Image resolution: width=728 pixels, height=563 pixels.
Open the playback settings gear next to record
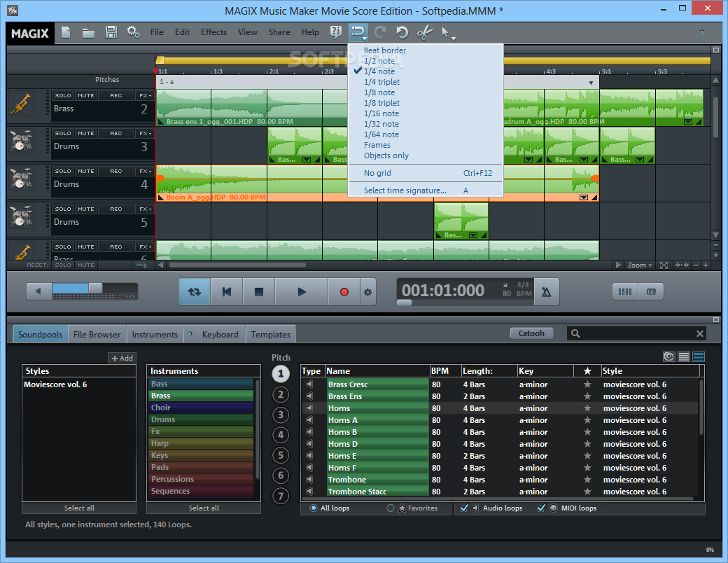click(x=367, y=292)
